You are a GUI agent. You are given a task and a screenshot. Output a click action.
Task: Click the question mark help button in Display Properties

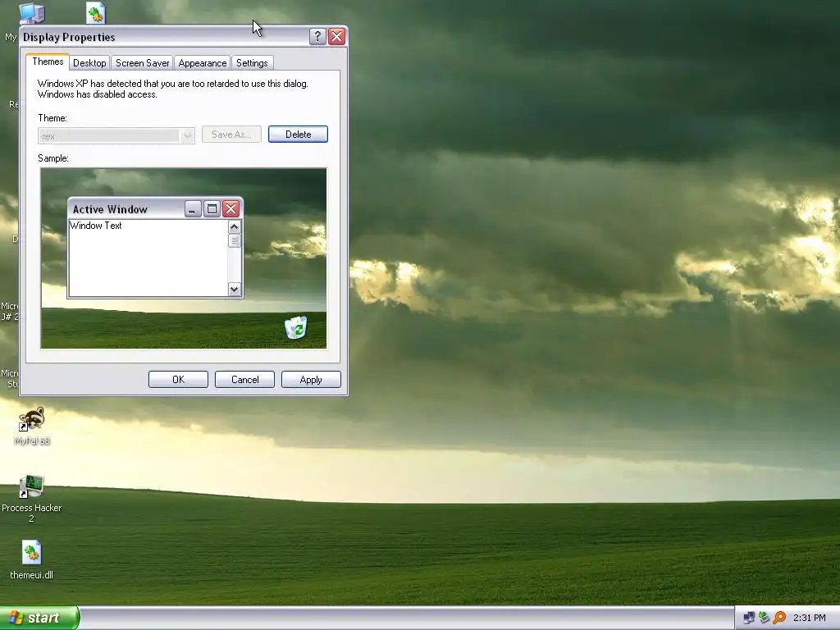[317, 36]
